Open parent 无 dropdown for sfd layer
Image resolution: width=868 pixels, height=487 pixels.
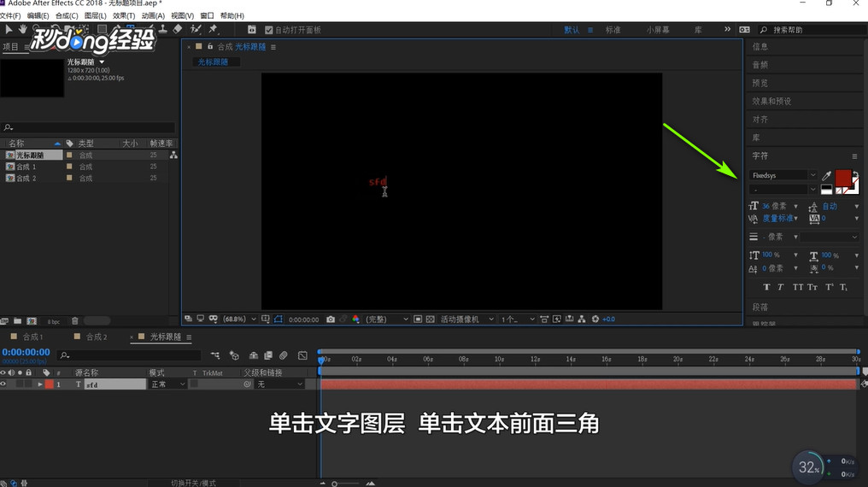(x=279, y=384)
